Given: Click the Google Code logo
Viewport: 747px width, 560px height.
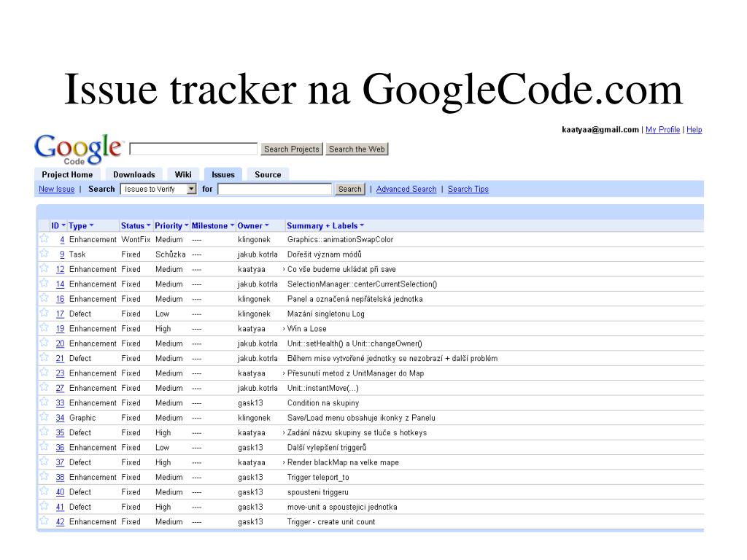Looking at the screenshot, I should pyautogui.click(x=78, y=149).
